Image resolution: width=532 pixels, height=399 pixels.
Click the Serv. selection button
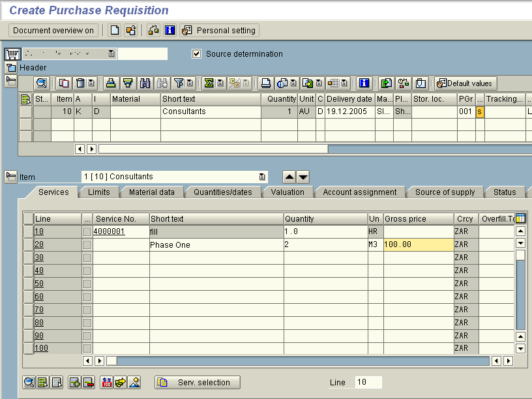click(196, 382)
